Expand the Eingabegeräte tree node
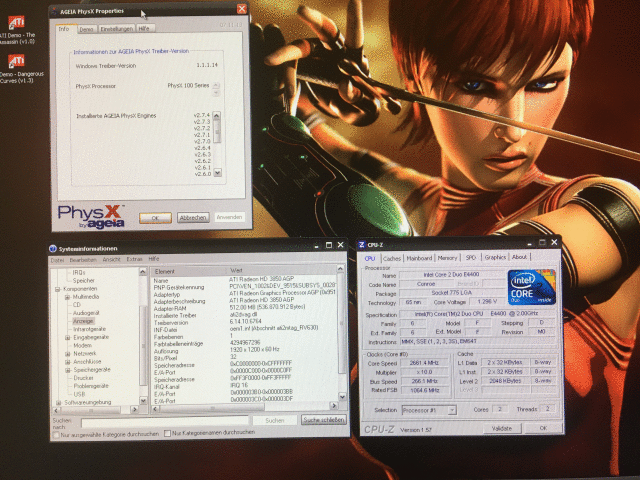This screenshot has height=480, width=640. (x=67, y=338)
